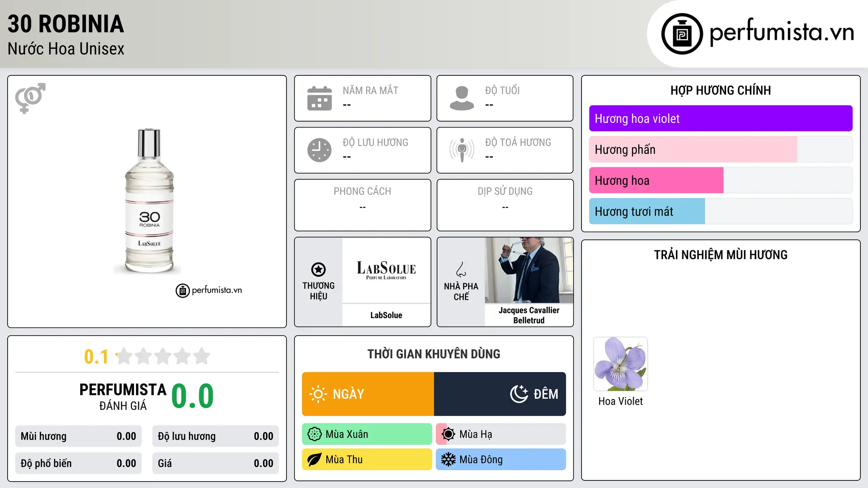Click the Jacques Cavallier Belletrud name link

pyautogui.click(x=529, y=315)
